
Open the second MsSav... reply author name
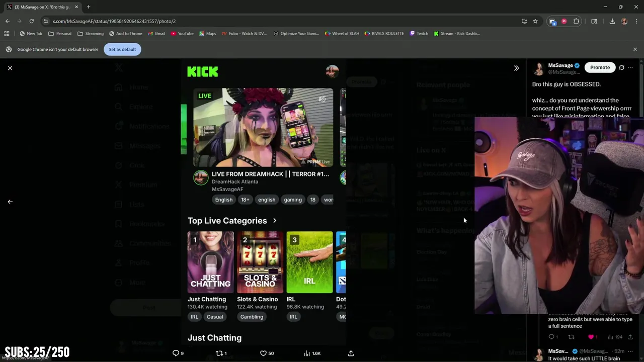pyautogui.click(x=558, y=351)
